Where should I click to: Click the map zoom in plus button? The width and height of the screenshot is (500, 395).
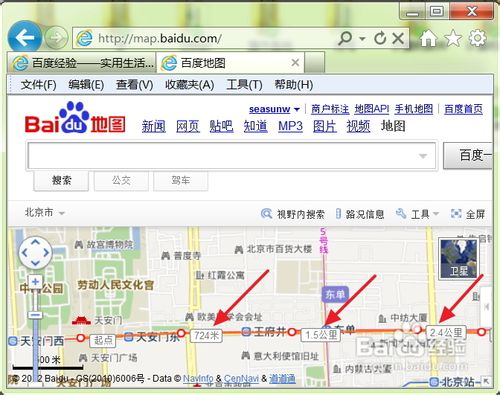coord(35,282)
